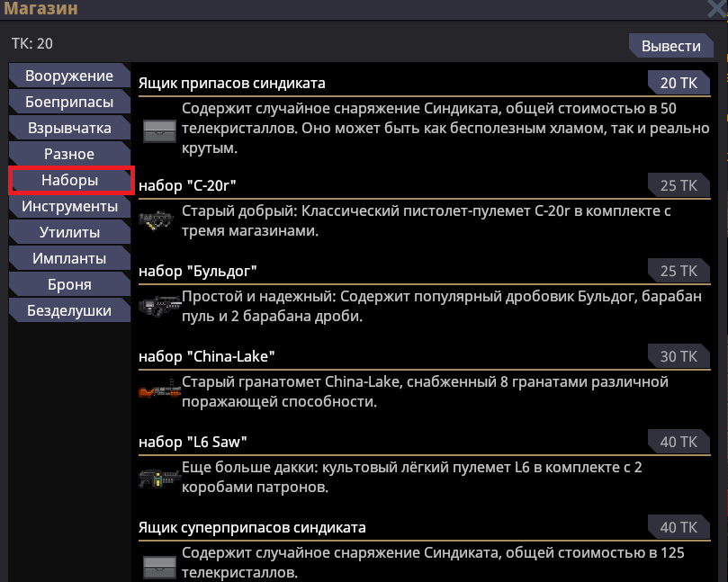This screenshot has height=582, width=728.
Task: Select the Взрывчатка category
Action: click(69, 128)
